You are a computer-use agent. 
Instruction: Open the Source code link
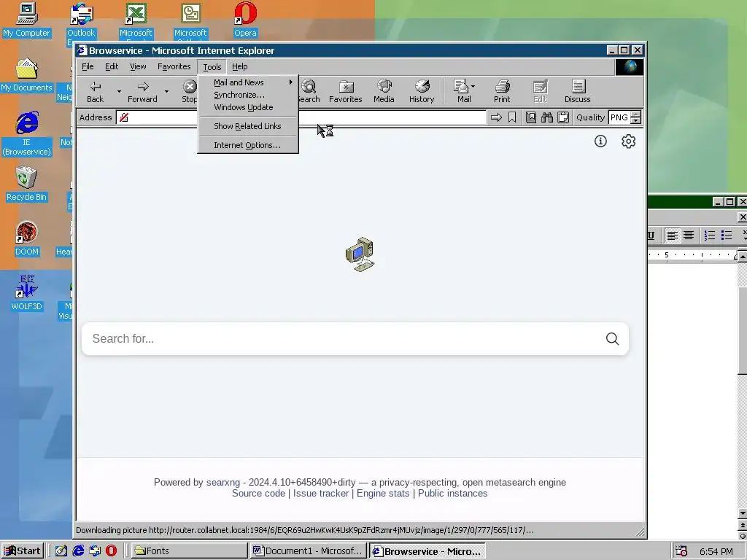pyautogui.click(x=258, y=494)
